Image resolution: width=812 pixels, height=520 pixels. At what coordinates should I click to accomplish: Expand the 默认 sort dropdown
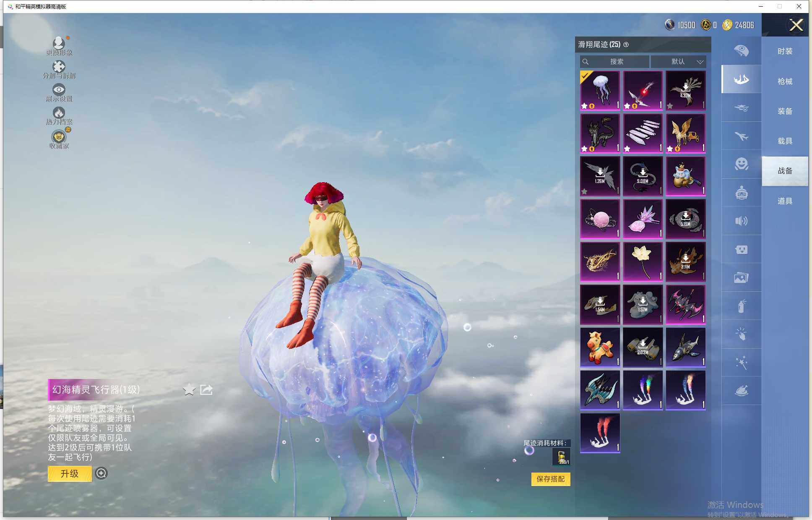pos(679,62)
